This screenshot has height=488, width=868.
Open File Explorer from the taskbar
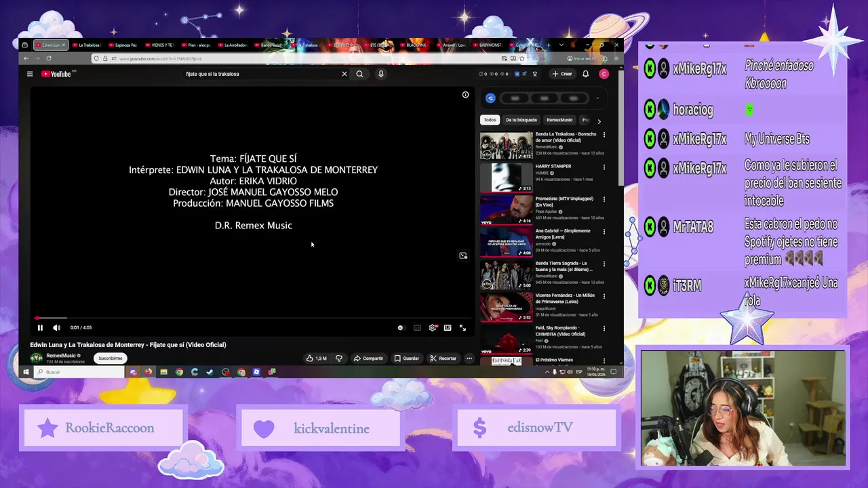pos(163,372)
